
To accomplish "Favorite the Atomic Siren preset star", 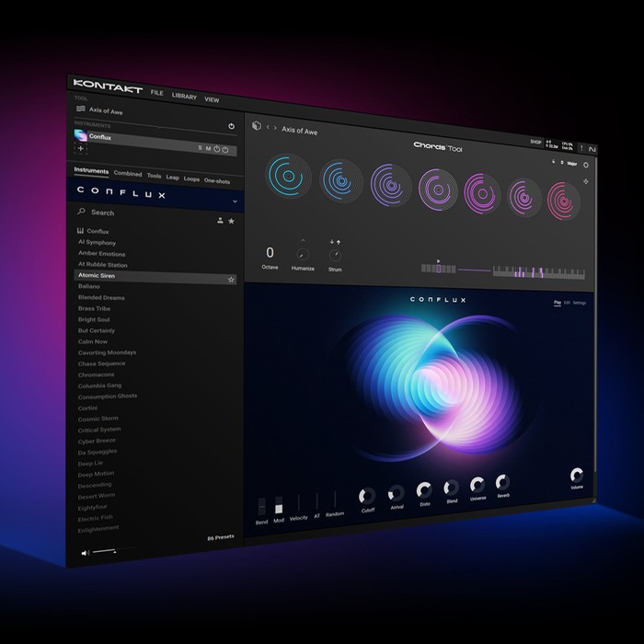I will (x=231, y=280).
